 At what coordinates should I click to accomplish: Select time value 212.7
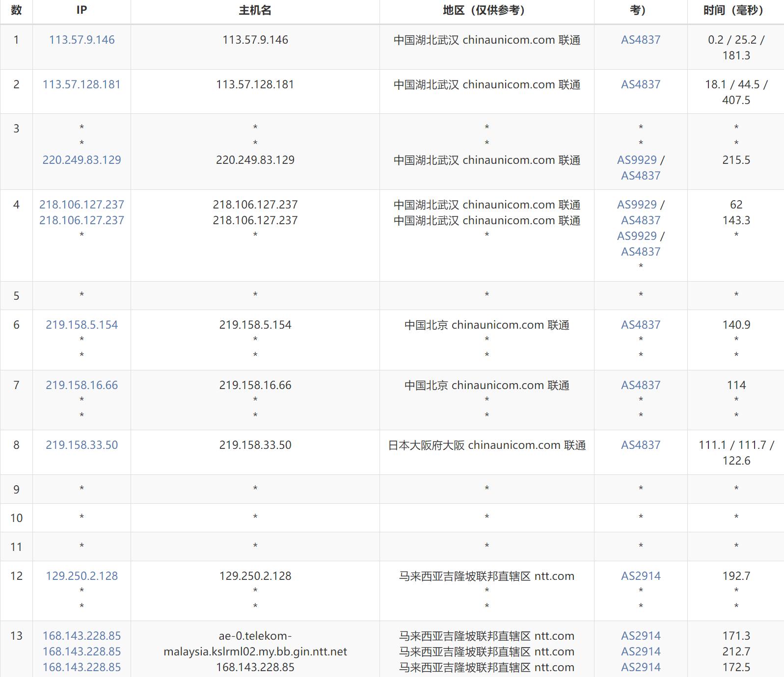(x=736, y=651)
